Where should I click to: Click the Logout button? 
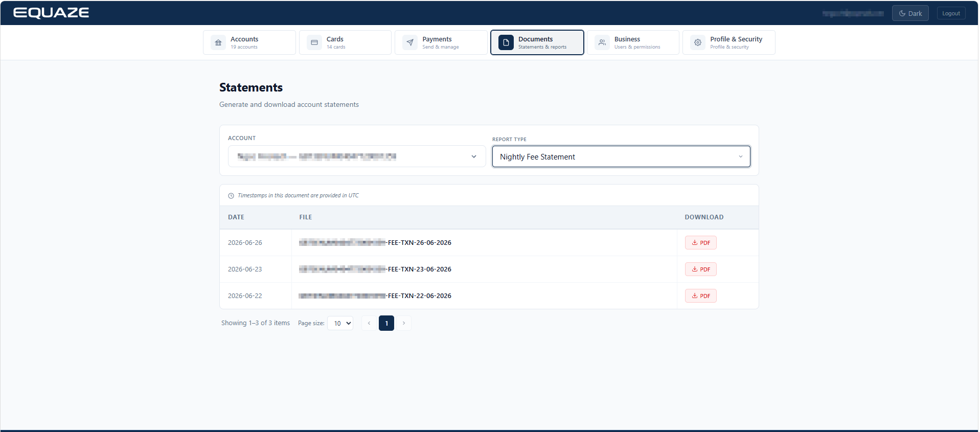(x=951, y=13)
